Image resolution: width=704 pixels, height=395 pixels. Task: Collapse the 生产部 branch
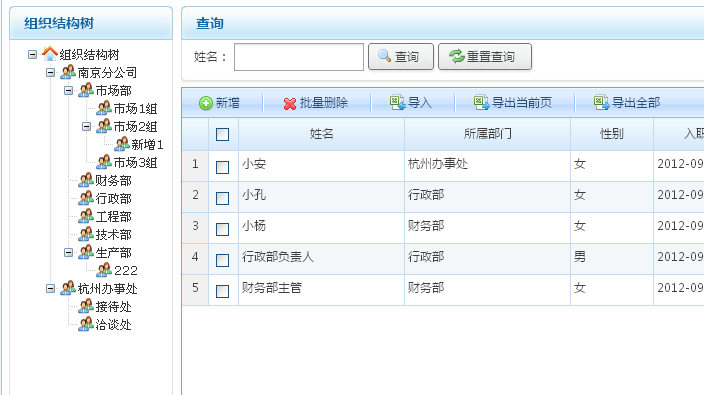[68, 252]
